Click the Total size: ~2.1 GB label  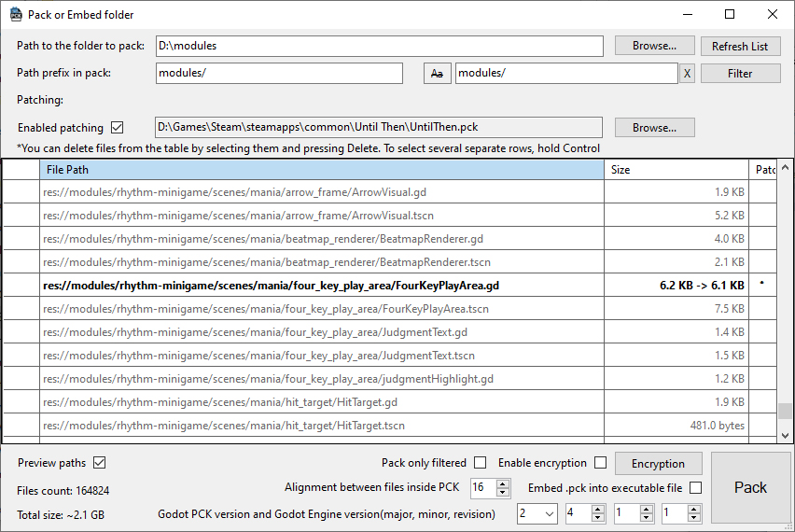(x=61, y=515)
